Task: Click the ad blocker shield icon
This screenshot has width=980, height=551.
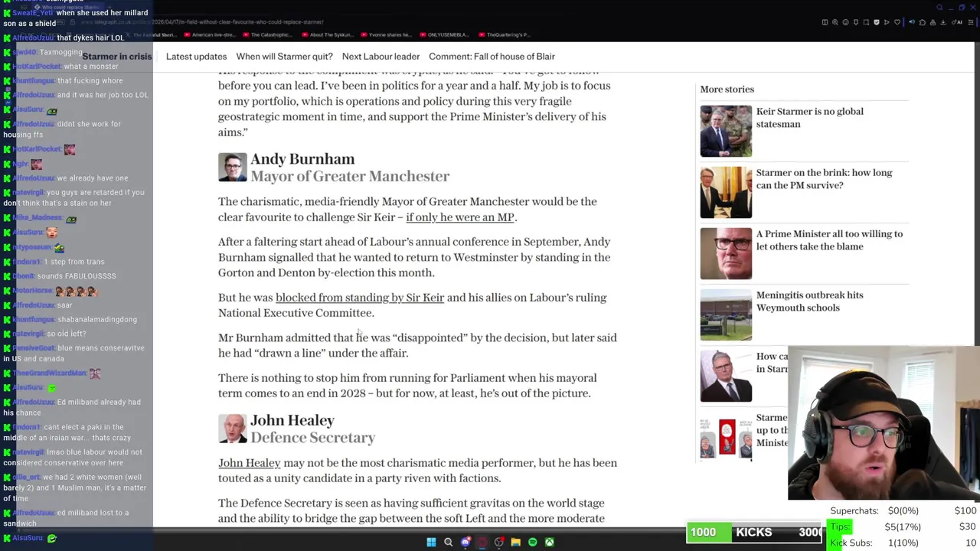Action: [x=877, y=22]
